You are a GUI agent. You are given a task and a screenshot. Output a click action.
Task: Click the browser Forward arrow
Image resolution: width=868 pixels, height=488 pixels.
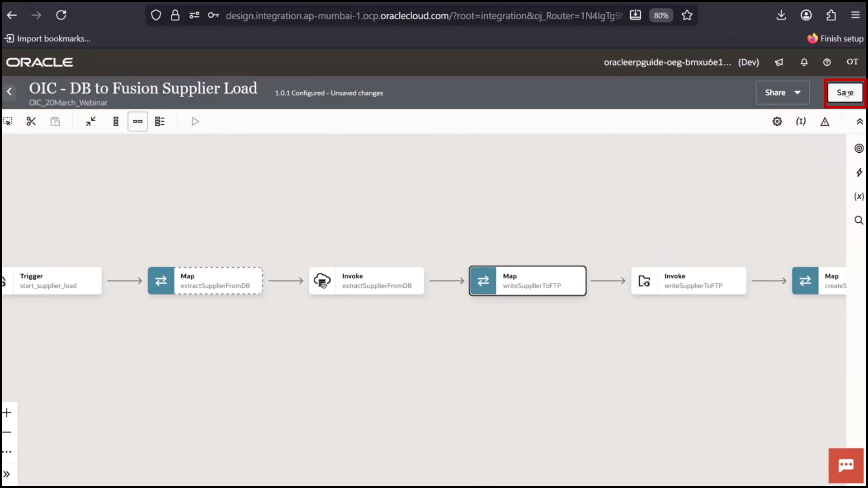(37, 15)
